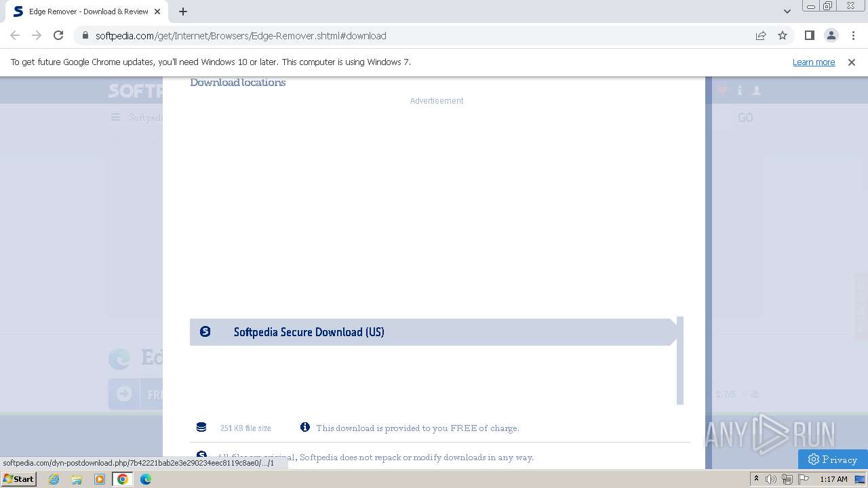Click the GO search button
This screenshot has height=488, width=868.
(x=745, y=118)
